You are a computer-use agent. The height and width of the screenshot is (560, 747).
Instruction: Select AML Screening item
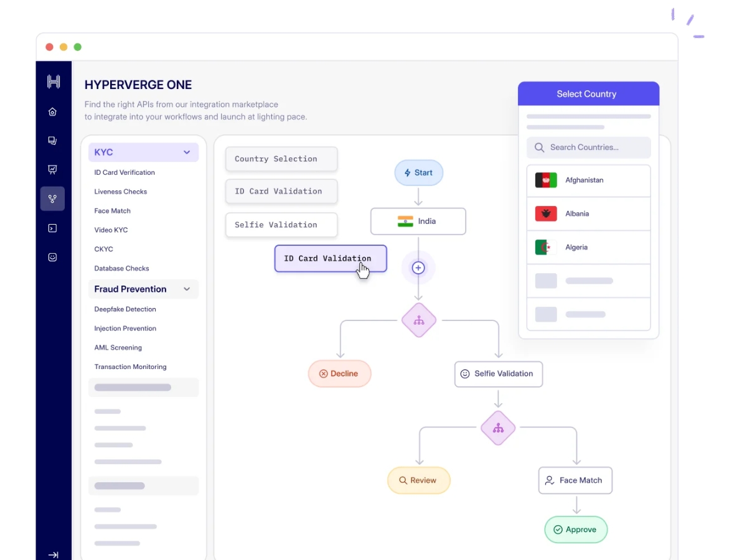[118, 348]
